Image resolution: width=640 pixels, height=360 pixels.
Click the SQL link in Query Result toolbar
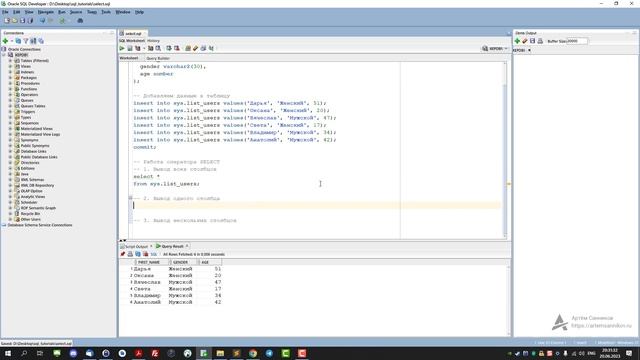[153, 254]
